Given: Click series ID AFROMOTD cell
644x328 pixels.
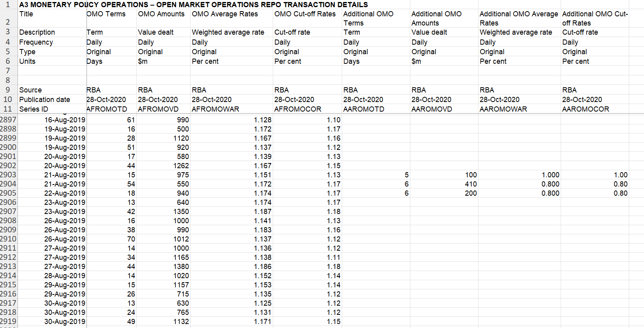Looking at the screenshot, I should [x=111, y=109].
